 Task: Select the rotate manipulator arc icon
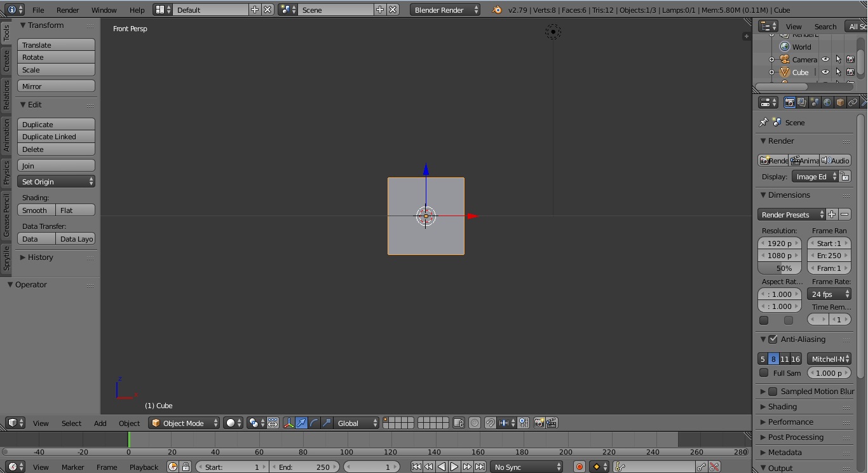tap(314, 423)
